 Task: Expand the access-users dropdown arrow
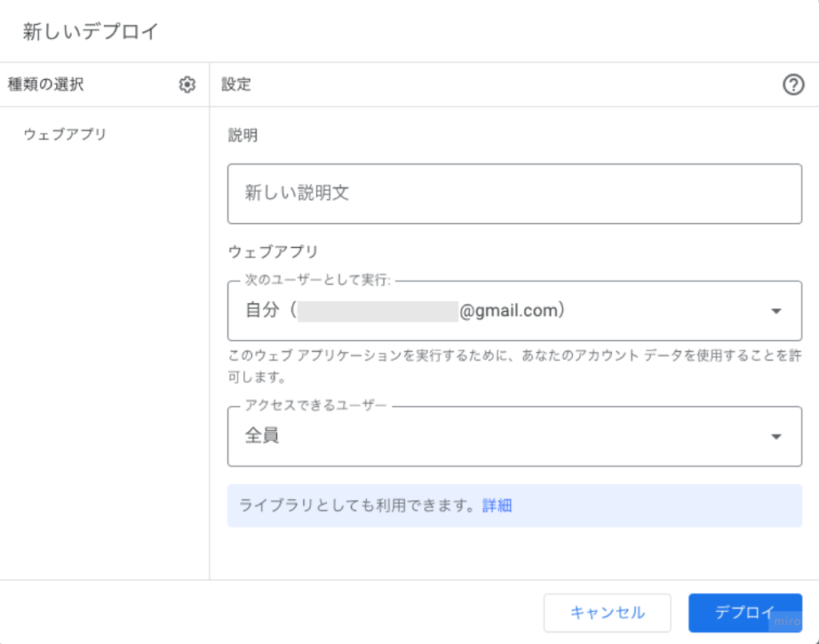[x=775, y=436]
